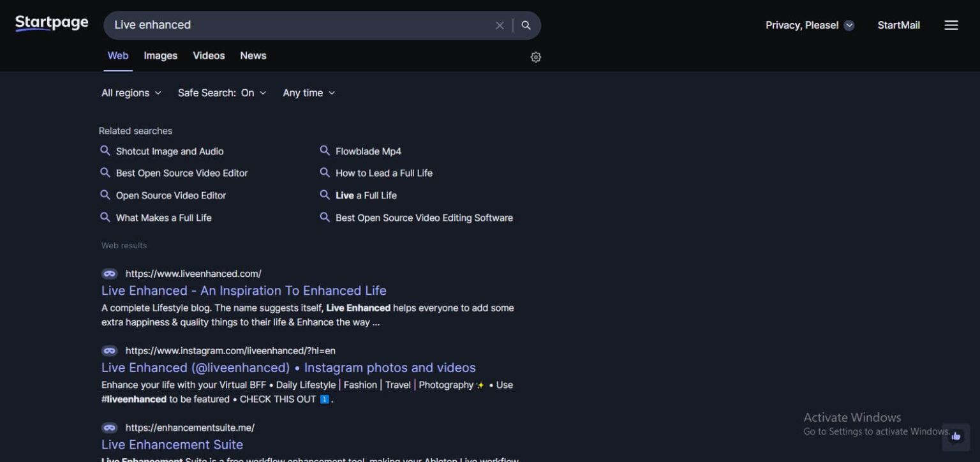
Task: Click the thumbs-up feedback icon
Action: pos(956,436)
